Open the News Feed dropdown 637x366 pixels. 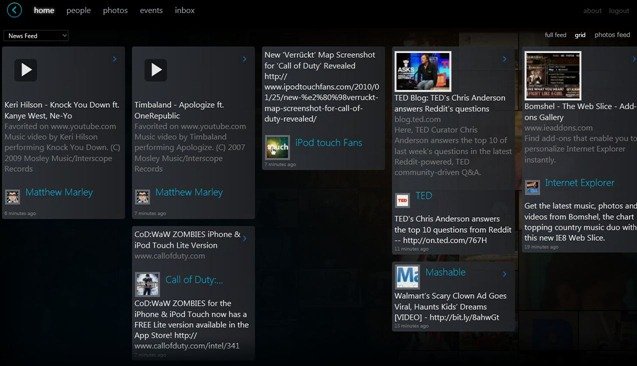(x=36, y=36)
